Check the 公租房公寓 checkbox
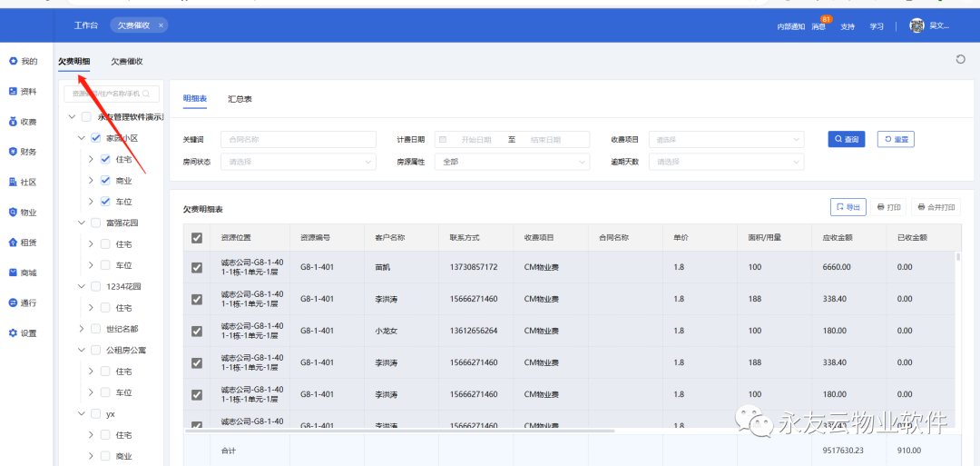The width and height of the screenshot is (980, 466). pyautogui.click(x=95, y=350)
